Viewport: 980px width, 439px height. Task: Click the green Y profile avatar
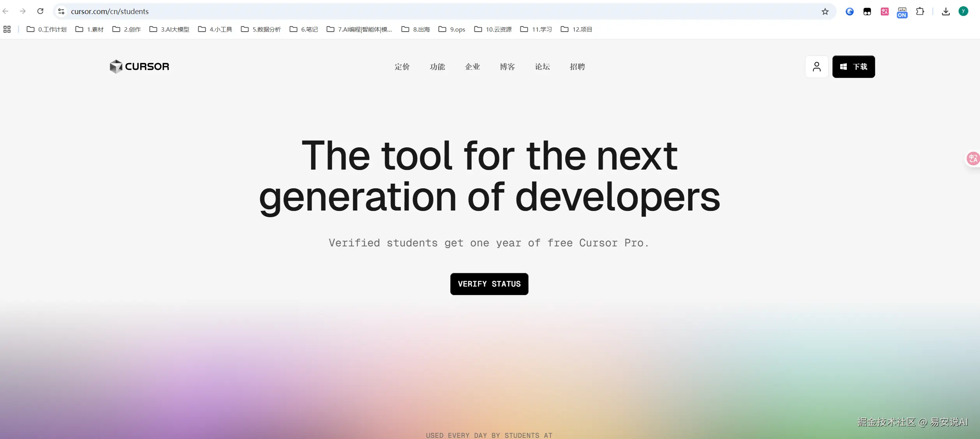[963, 11]
